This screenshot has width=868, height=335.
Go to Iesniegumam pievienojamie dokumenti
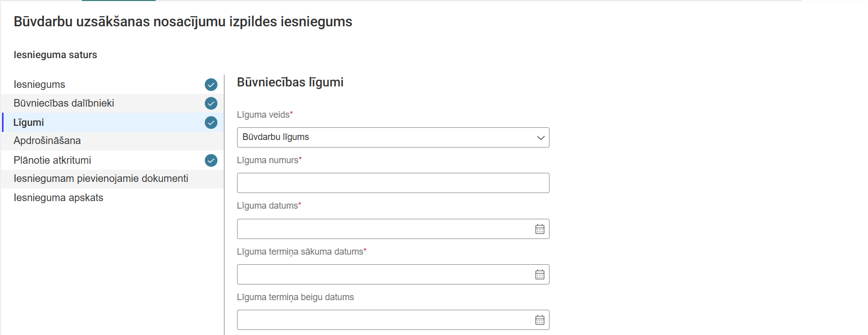pos(101,178)
